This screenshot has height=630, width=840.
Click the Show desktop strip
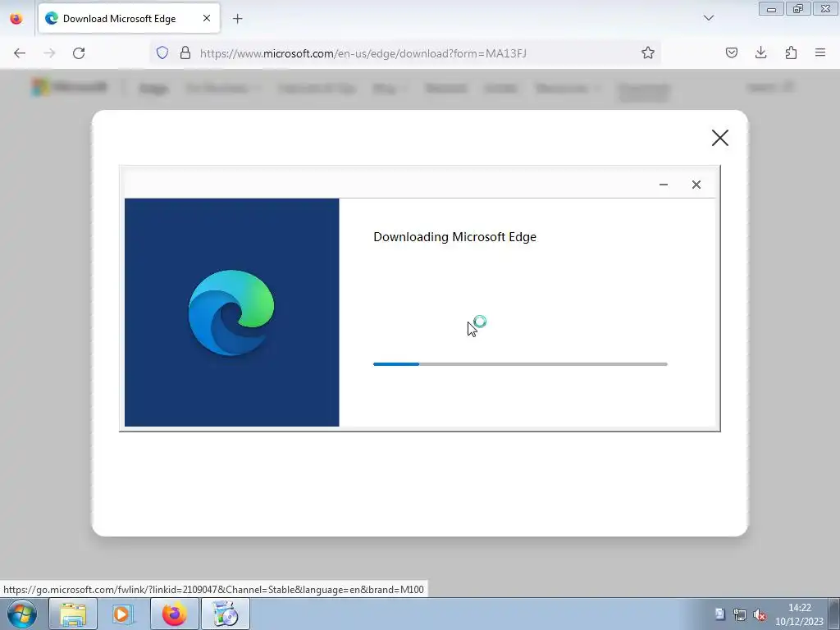point(834,614)
